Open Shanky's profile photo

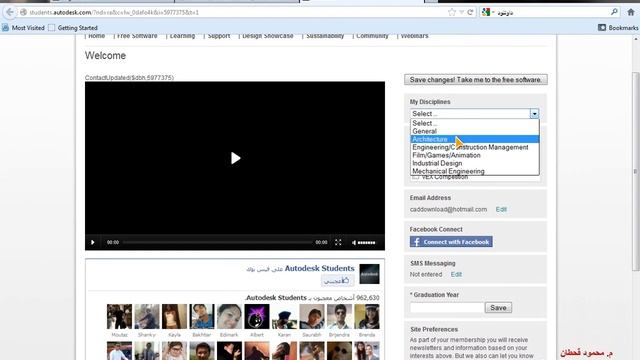coord(147,316)
